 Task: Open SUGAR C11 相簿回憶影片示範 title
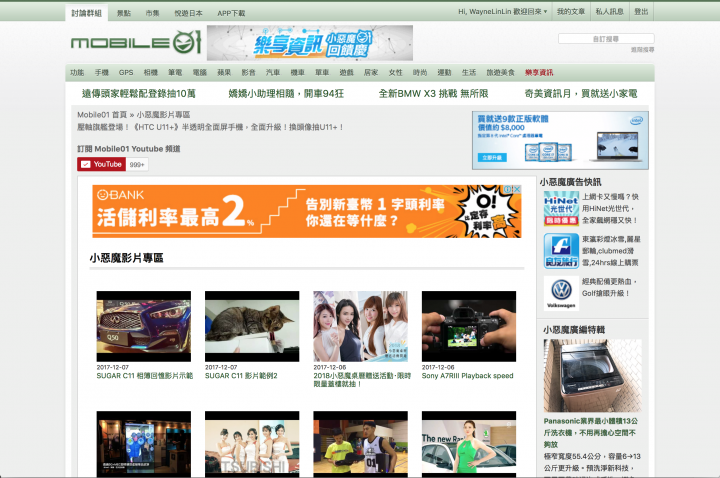(145, 376)
